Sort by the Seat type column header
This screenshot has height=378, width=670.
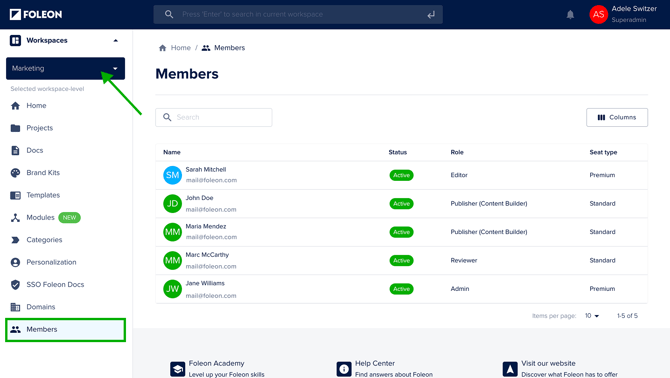[603, 152]
